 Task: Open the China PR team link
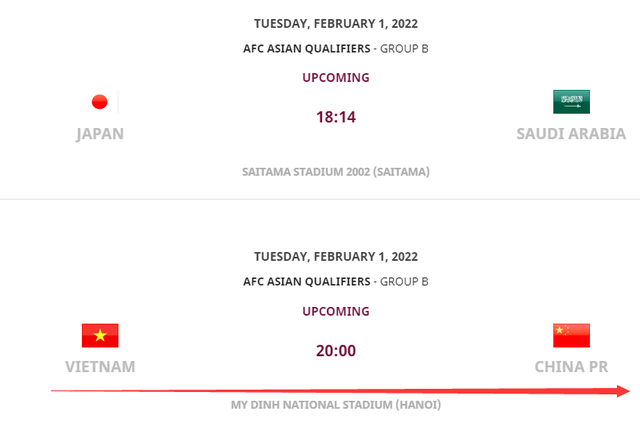(571, 367)
